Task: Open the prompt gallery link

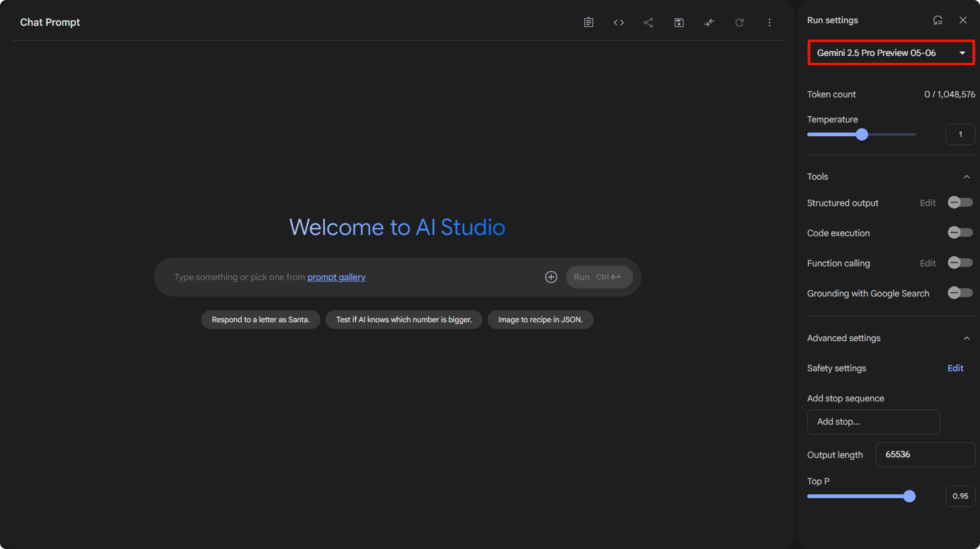Action: pos(336,277)
